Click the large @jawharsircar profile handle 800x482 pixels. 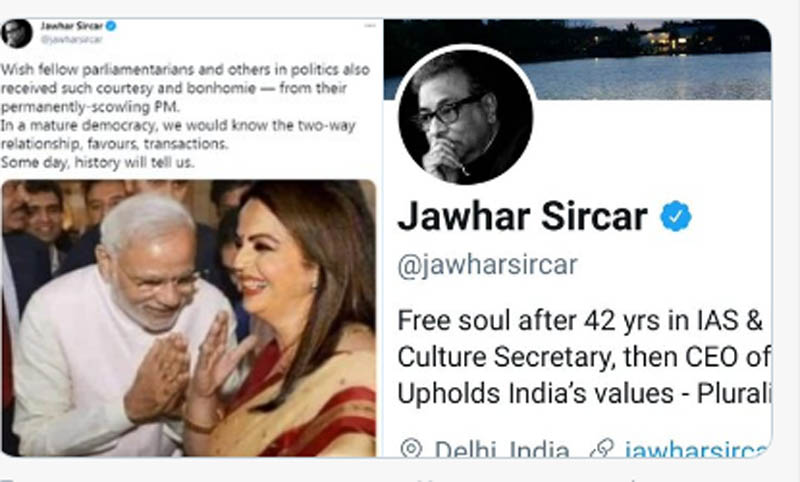point(487,265)
